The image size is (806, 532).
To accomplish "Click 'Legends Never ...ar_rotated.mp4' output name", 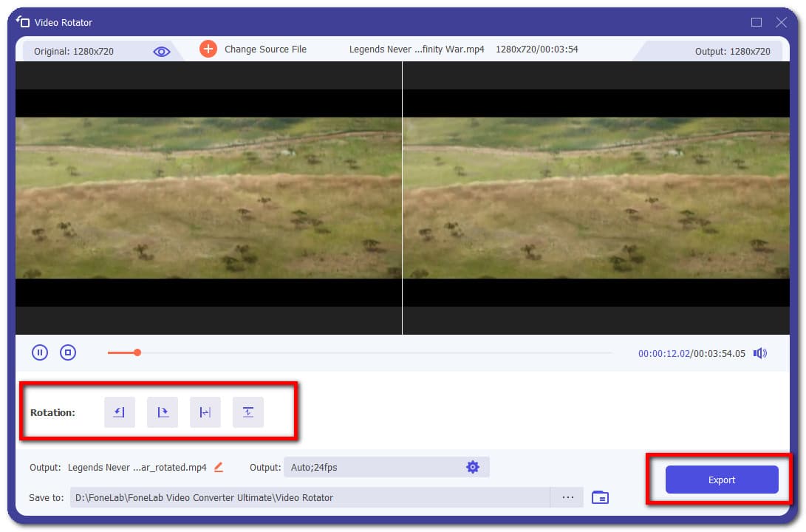I will tap(137, 467).
